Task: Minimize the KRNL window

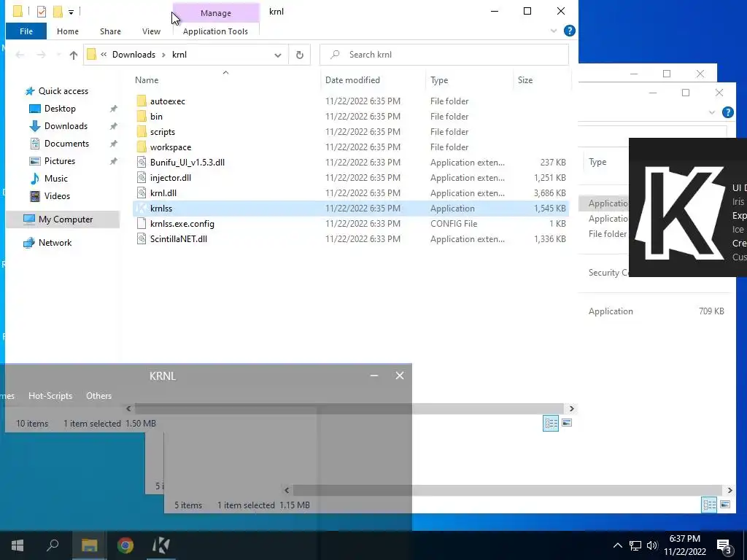Action: point(374,376)
